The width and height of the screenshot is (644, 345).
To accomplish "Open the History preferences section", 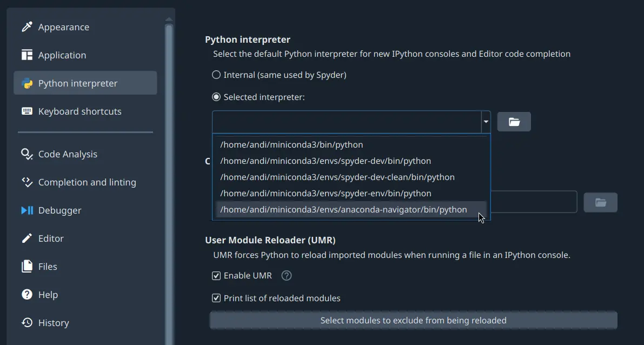I will [x=85, y=322].
